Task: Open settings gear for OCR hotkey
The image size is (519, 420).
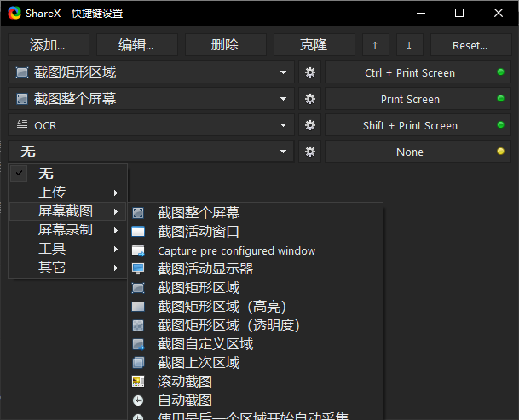Action: coord(310,125)
